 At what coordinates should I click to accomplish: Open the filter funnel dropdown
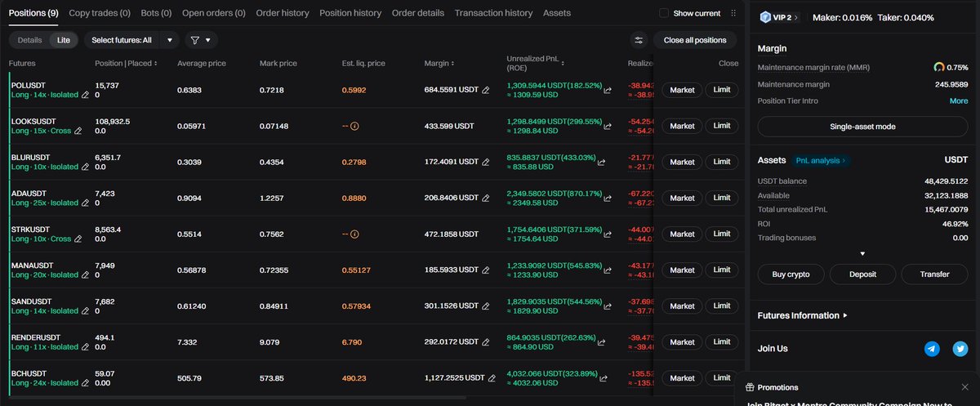point(200,39)
